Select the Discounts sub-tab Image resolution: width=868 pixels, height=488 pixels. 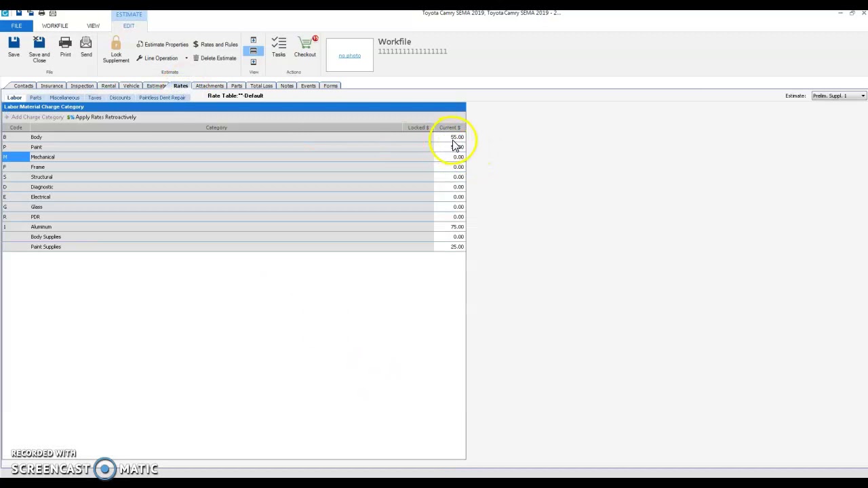click(x=120, y=98)
